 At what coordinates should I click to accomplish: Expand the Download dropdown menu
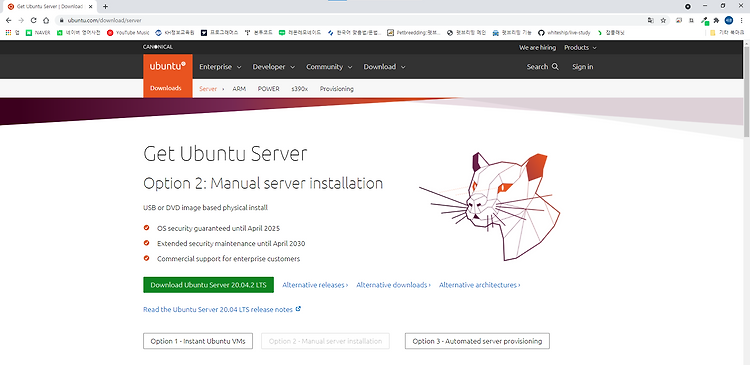point(384,66)
